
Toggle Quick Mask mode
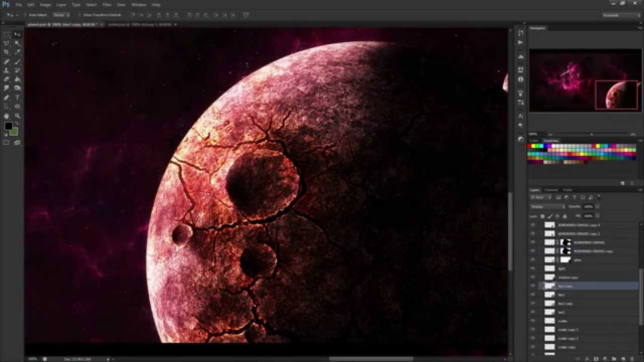[x=7, y=143]
